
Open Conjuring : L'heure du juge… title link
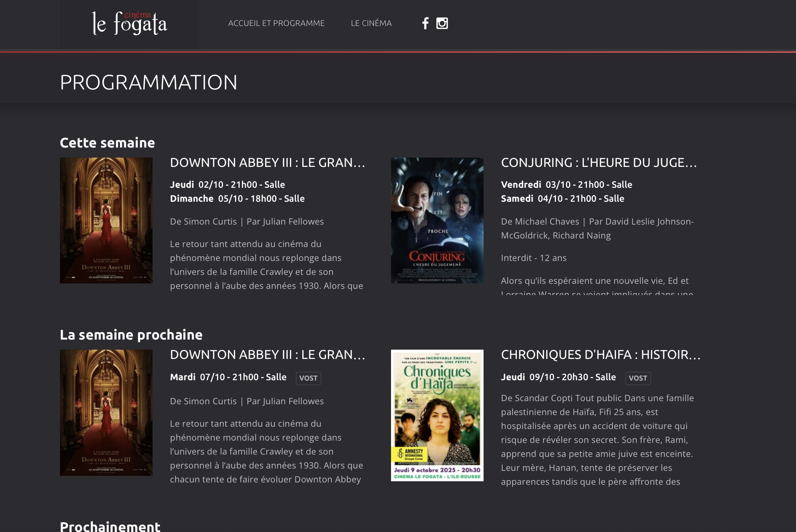(599, 163)
